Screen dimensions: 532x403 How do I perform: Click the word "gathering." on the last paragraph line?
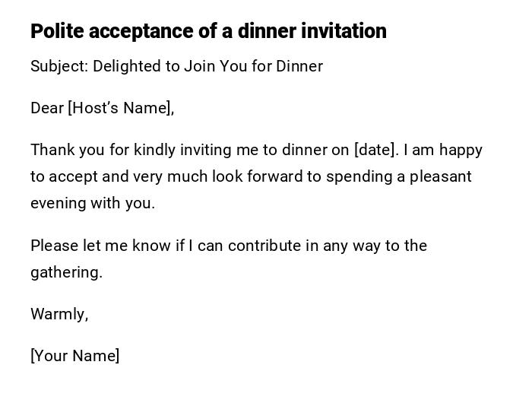tap(66, 272)
